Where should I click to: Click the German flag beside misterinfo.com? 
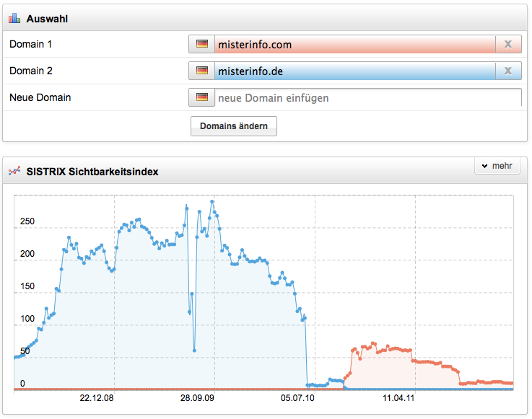tap(201, 45)
